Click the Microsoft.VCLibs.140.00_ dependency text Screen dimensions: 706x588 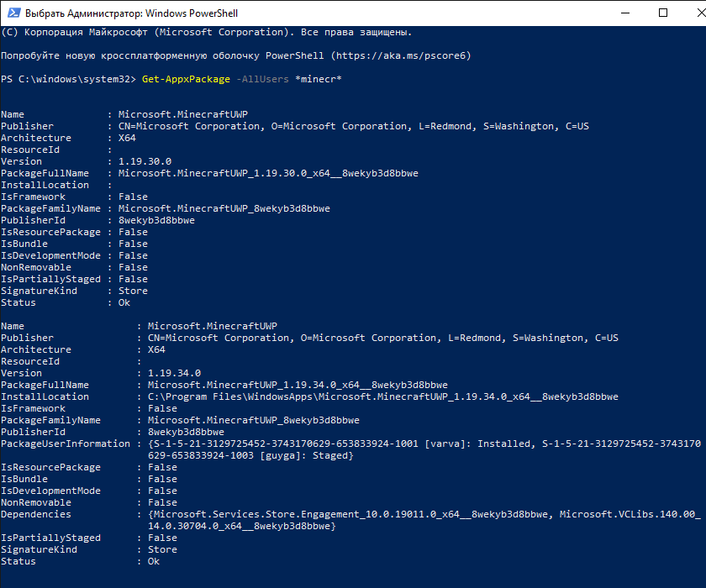630,514
